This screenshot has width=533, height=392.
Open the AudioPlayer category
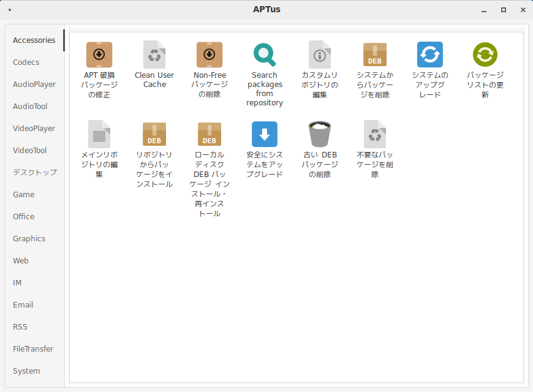tap(34, 85)
